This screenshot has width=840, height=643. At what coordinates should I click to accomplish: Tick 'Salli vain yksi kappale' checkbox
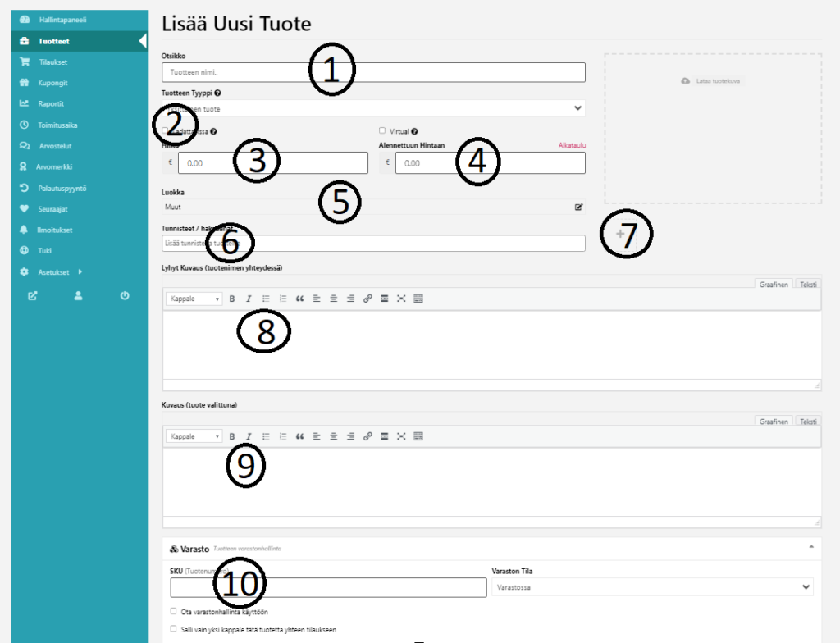coord(173,629)
